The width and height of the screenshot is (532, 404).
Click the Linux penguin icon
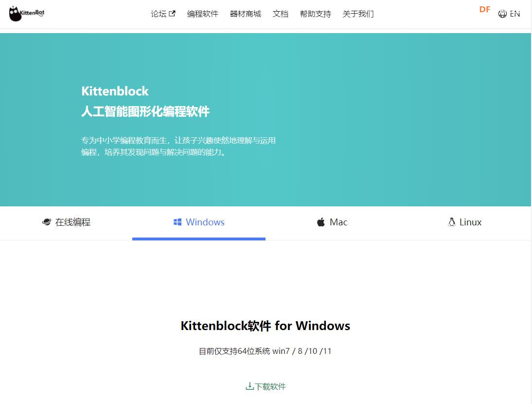coord(451,222)
